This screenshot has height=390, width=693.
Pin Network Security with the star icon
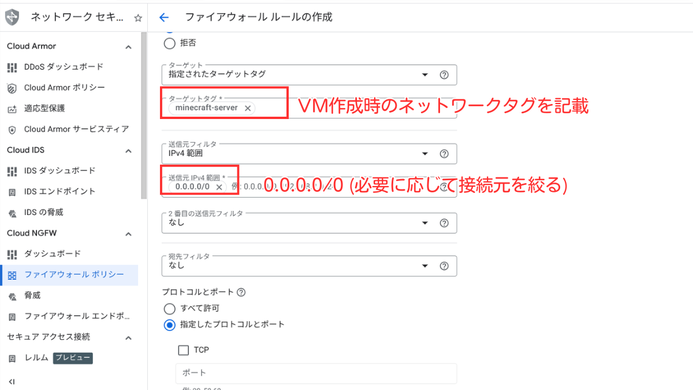coord(138,18)
